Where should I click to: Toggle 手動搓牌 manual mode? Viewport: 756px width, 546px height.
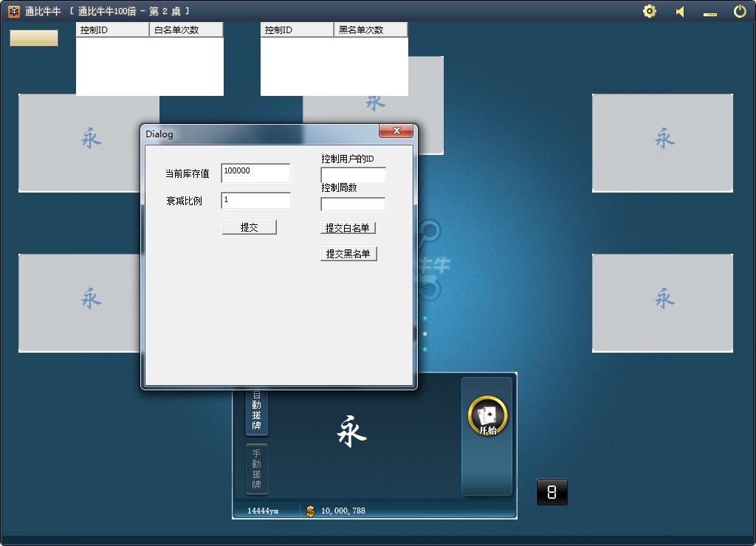click(256, 469)
